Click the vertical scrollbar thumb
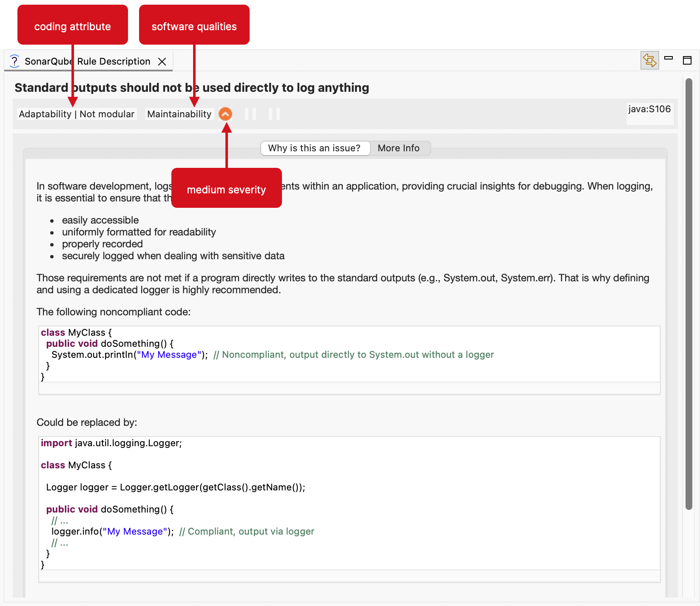This screenshot has height=606, width=700. 689,293
